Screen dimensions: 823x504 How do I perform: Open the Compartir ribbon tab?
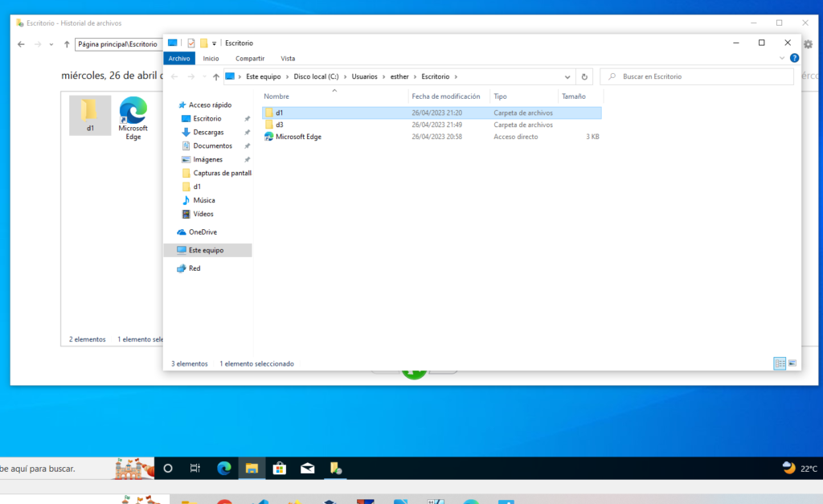click(x=250, y=58)
